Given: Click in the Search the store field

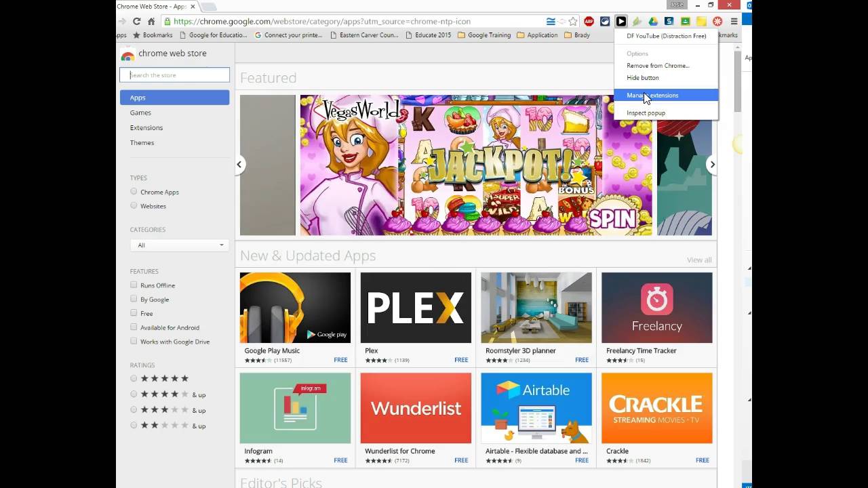Looking at the screenshot, I should click(x=174, y=75).
